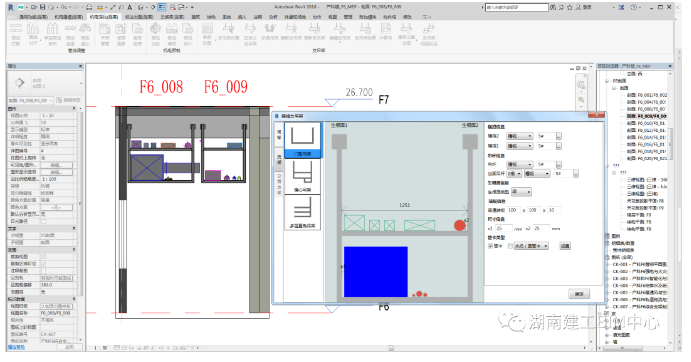Click the confirm button in hanger dialog
The image size is (691, 362).
tap(579, 294)
